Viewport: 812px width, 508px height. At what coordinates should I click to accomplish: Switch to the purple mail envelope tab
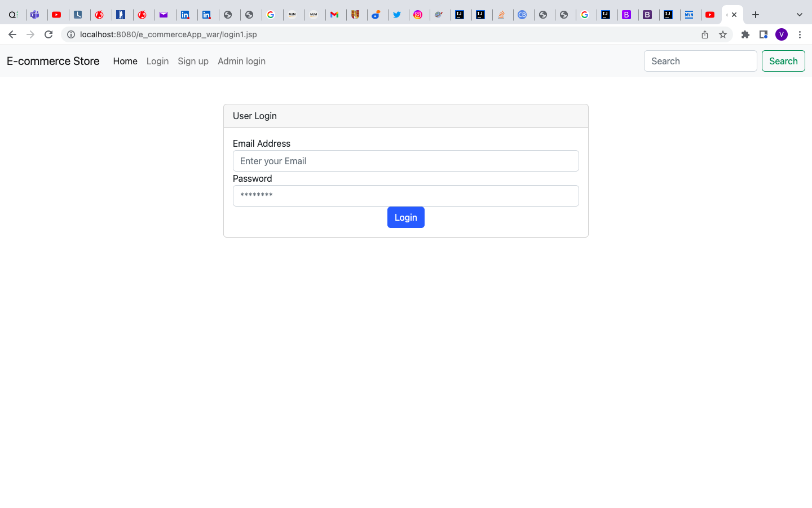pyautogui.click(x=164, y=15)
